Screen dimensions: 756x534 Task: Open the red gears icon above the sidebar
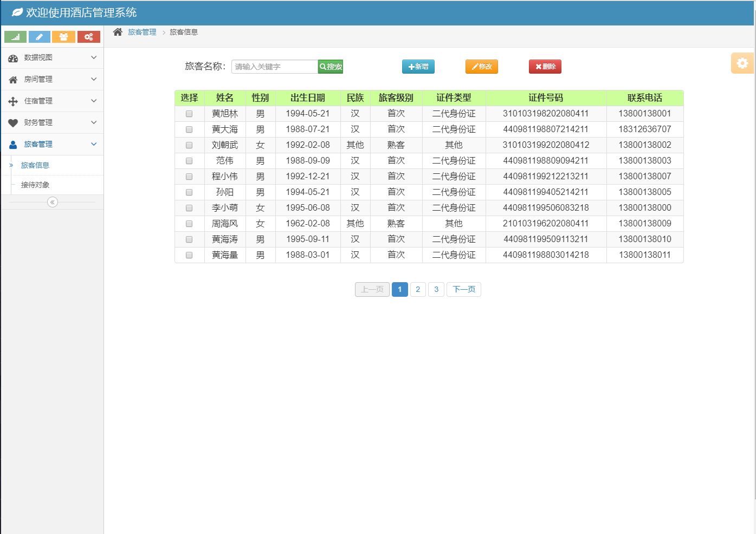89,37
